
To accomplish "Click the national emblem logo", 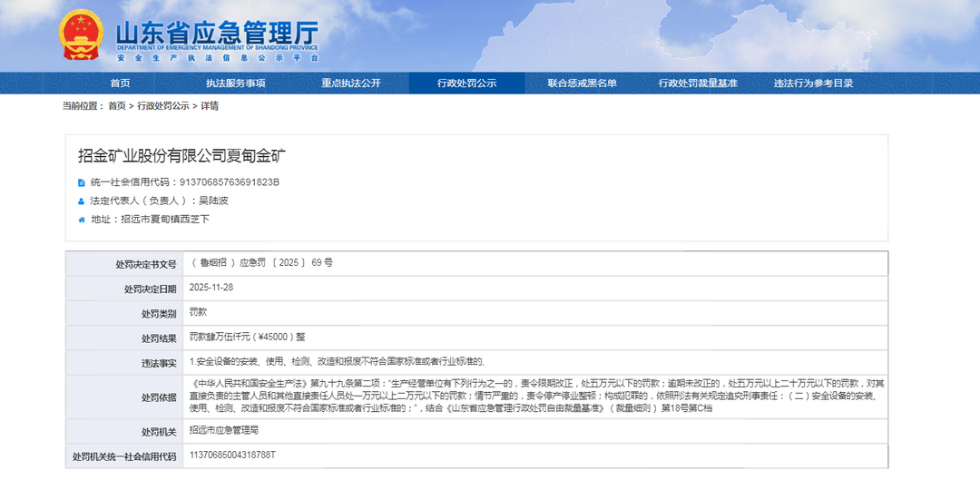I will [x=82, y=36].
